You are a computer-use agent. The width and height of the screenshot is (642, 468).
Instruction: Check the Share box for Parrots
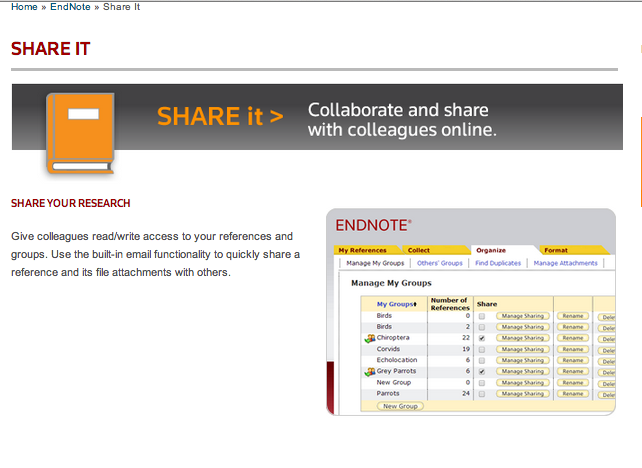point(482,394)
